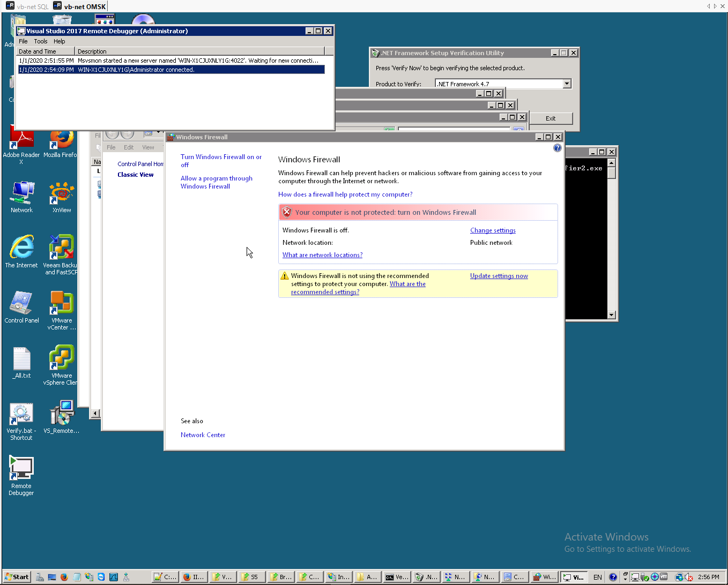
Task: Select the VMware vSphere Client shortcut
Action: coord(60,365)
